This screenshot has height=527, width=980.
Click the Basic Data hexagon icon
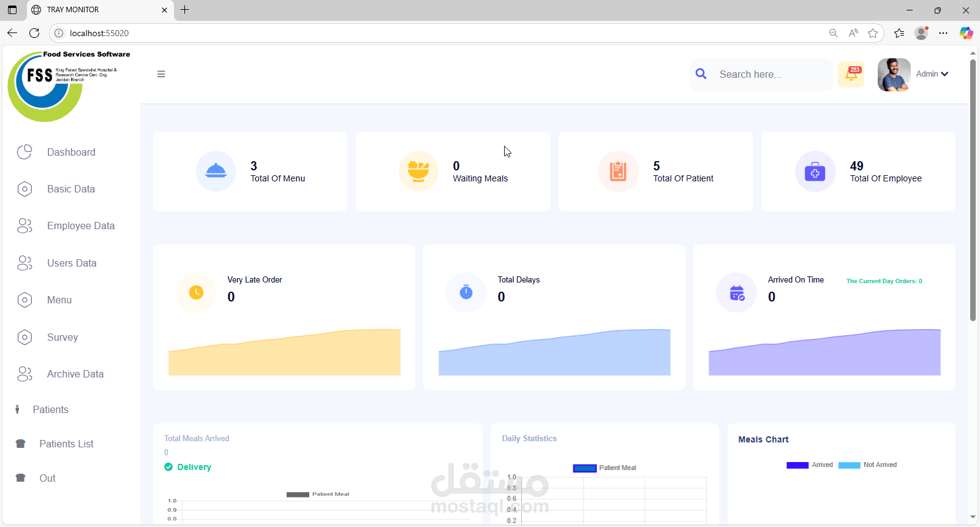point(24,189)
